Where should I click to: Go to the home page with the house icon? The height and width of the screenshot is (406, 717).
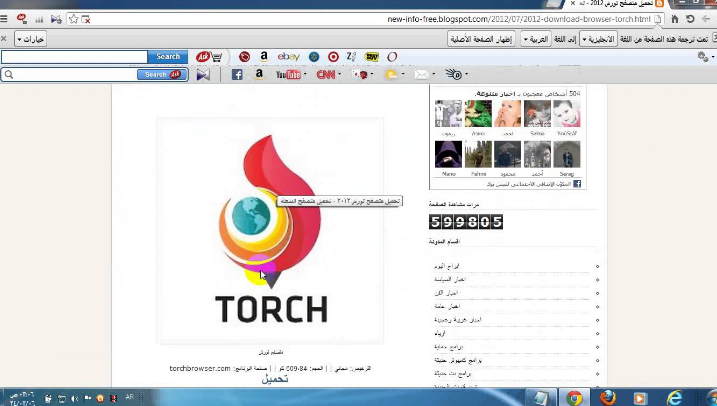click(674, 19)
